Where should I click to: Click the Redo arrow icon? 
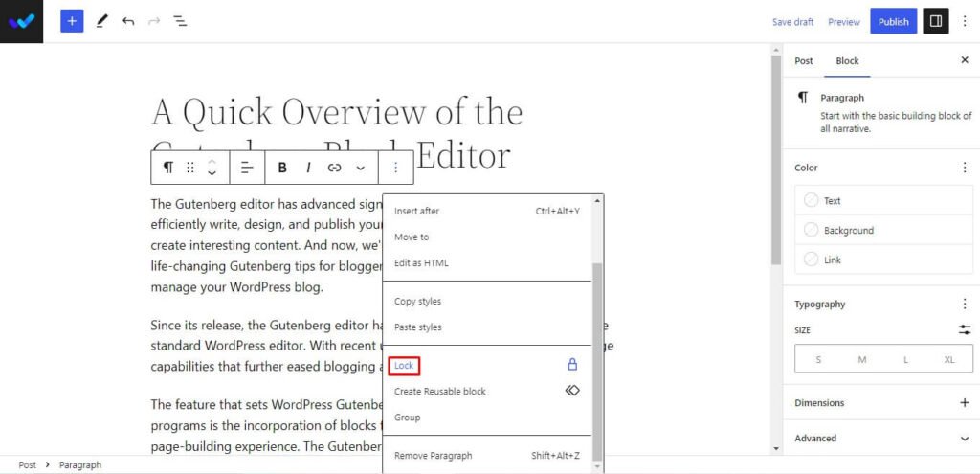[154, 21]
